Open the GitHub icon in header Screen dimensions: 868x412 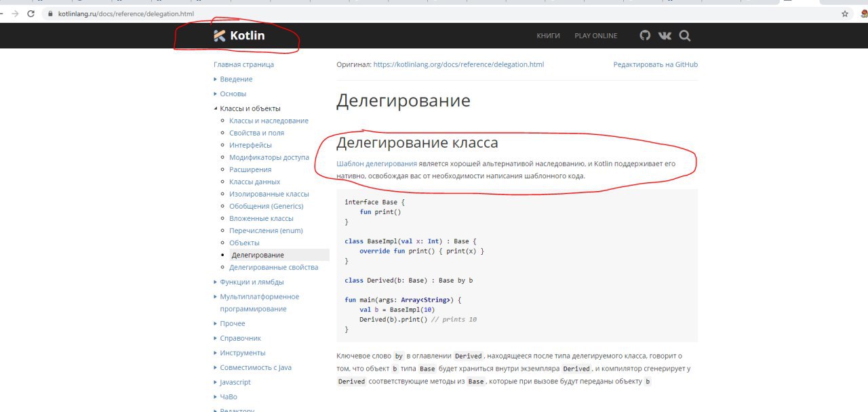[x=645, y=35]
